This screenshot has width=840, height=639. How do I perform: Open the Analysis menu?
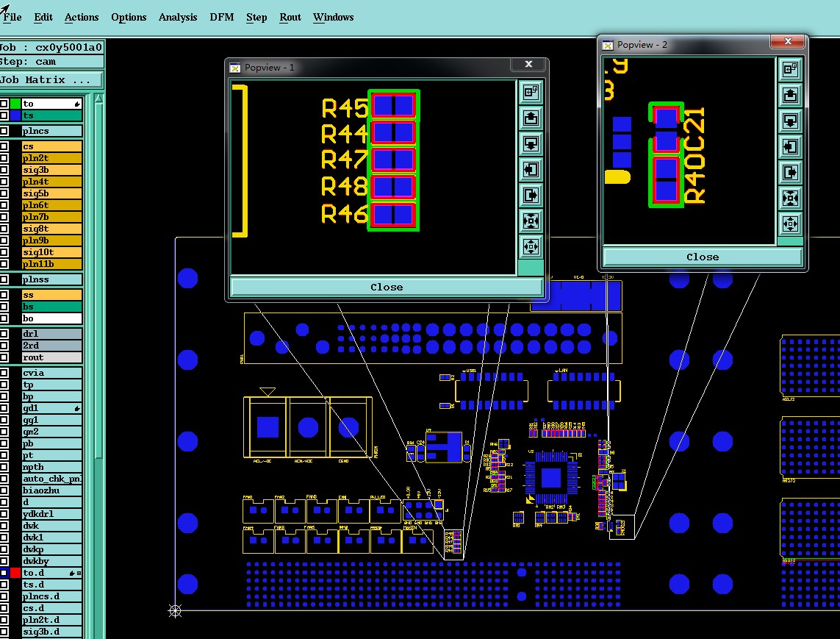pos(178,17)
